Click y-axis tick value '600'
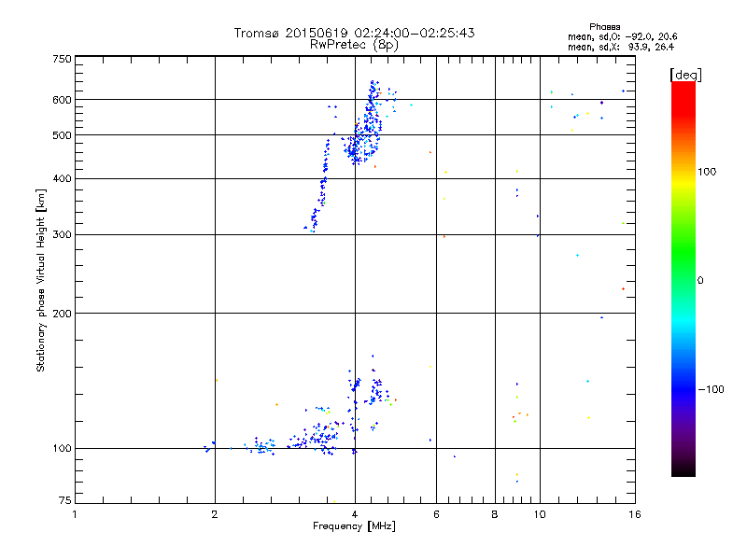This screenshot has height=560, width=747. [x=62, y=100]
